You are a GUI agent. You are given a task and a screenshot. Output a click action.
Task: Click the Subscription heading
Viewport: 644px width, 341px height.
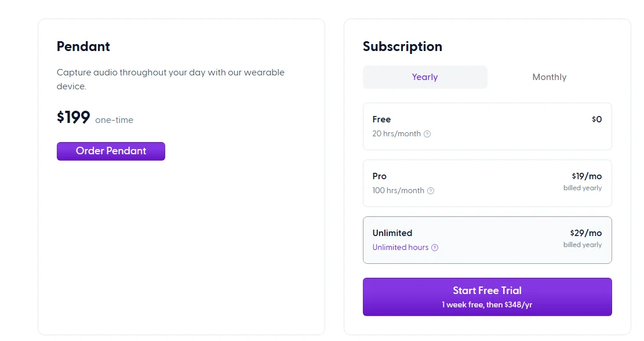point(402,46)
